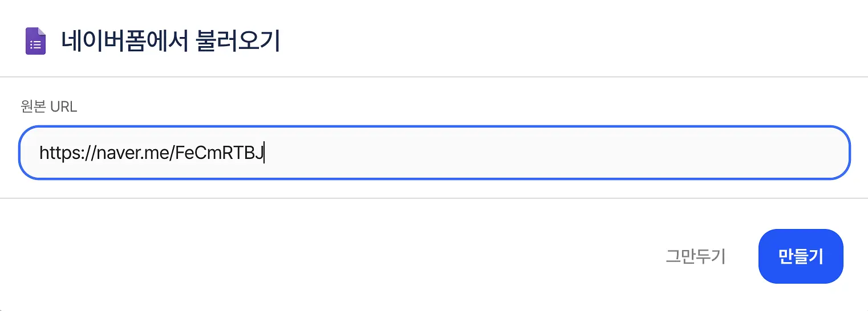This screenshot has height=311, width=868.
Task: Click the blank area left of 그만두기
Action: click(x=331, y=256)
